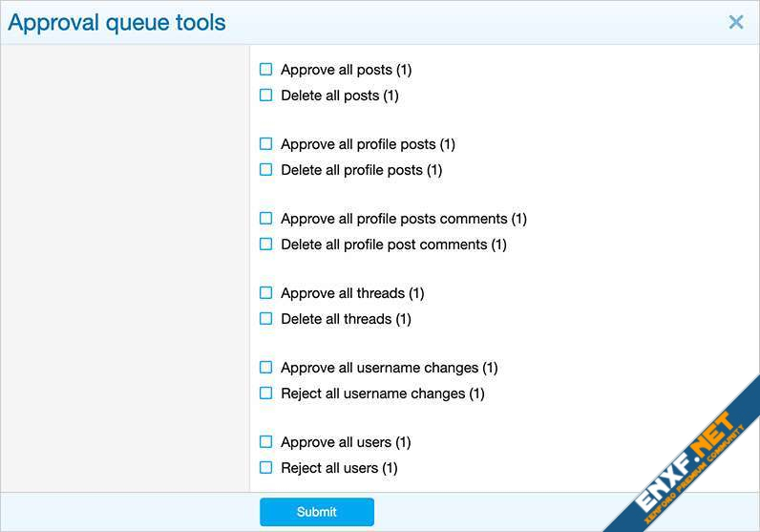Close the Approval queue tools dialog
Viewport: 760px width, 532px height.
735,22
